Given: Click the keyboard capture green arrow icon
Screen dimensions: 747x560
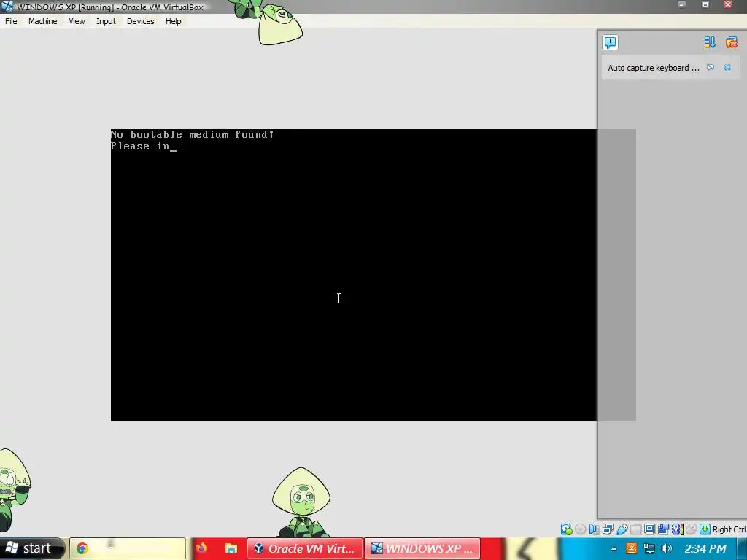Looking at the screenshot, I should [705, 529].
